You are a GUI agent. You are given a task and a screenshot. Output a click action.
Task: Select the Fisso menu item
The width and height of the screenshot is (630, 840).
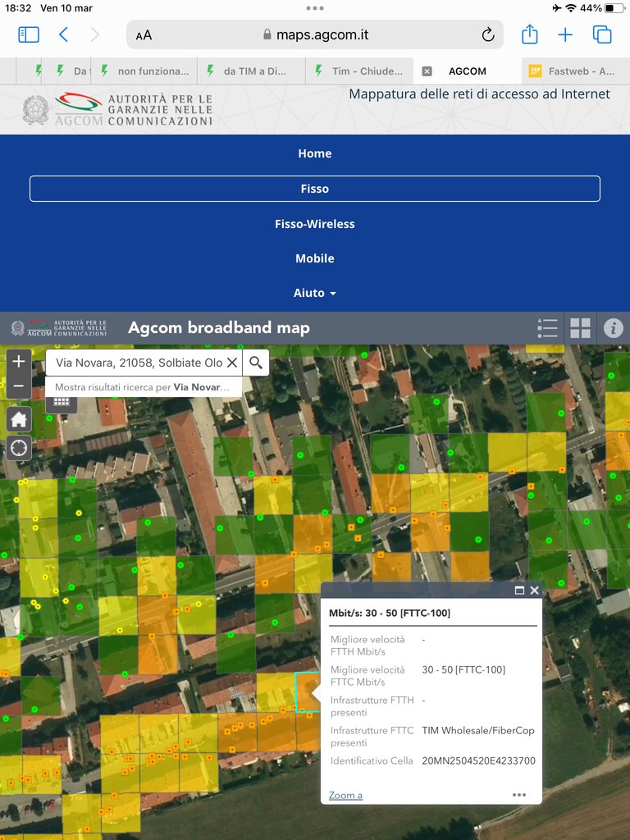(x=315, y=189)
